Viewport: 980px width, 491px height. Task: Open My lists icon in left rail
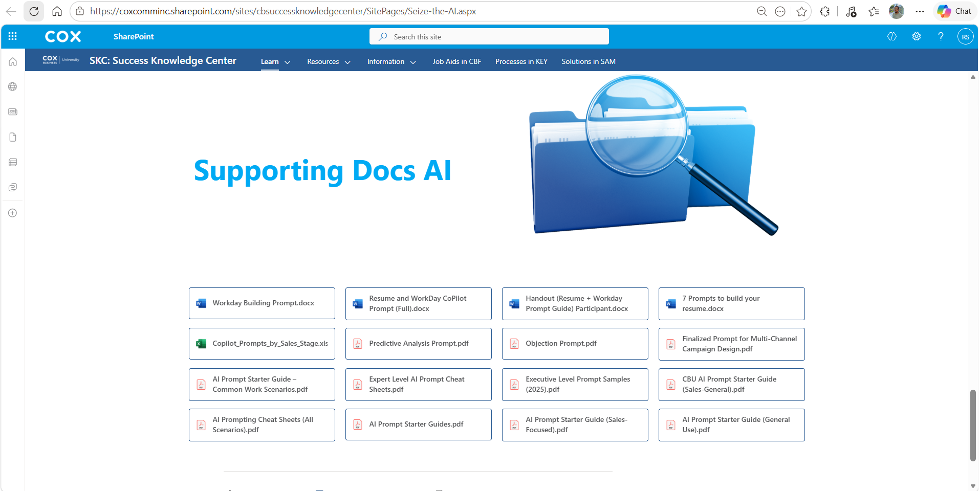click(13, 162)
